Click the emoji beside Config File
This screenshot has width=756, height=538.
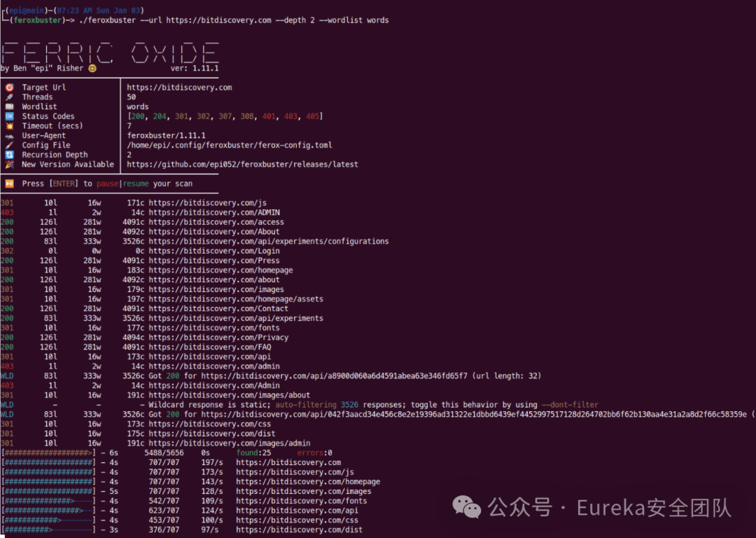click(x=9, y=145)
